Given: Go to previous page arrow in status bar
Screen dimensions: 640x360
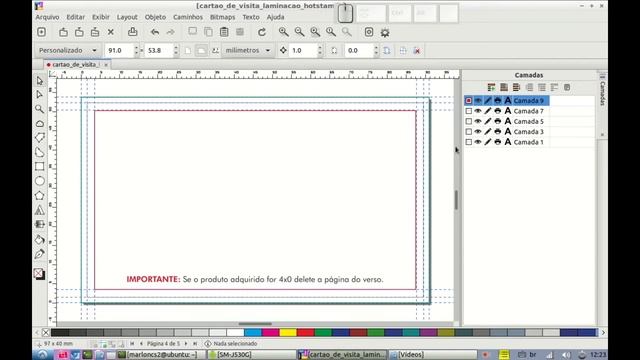Looking at the screenshot, I should tap(141, 344).
